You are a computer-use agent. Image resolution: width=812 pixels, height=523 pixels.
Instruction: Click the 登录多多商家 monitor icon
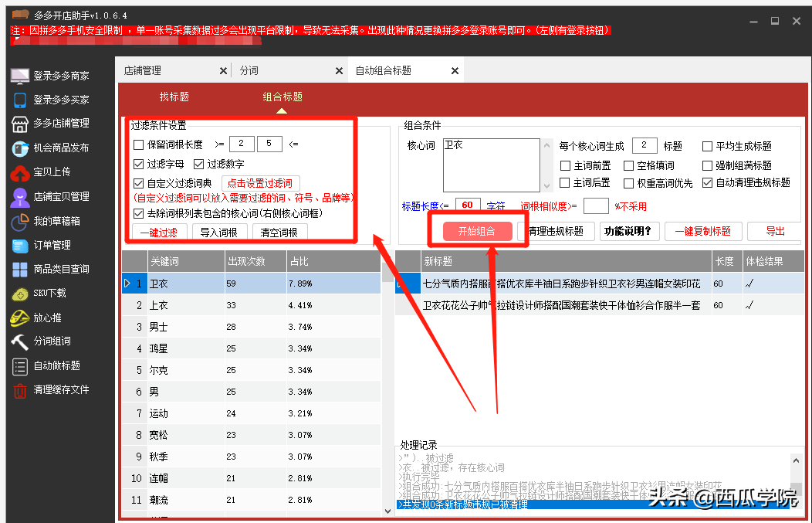[19, 76]
